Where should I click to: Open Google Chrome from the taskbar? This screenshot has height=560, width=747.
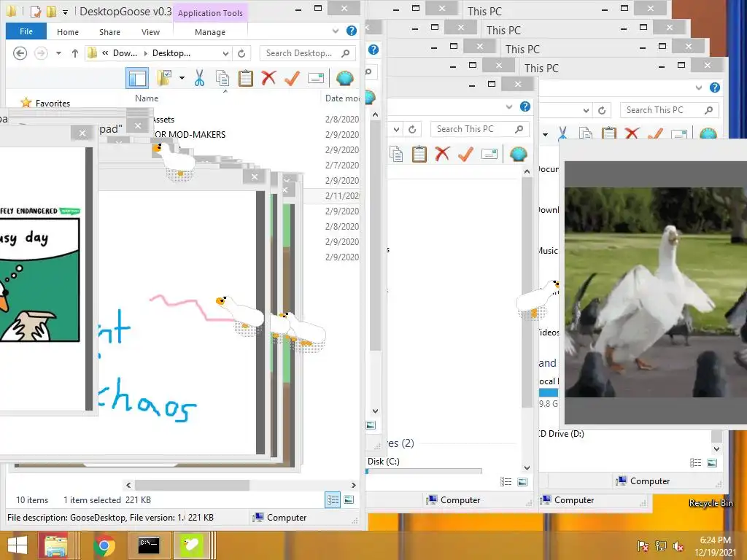[x=104, y=545]
